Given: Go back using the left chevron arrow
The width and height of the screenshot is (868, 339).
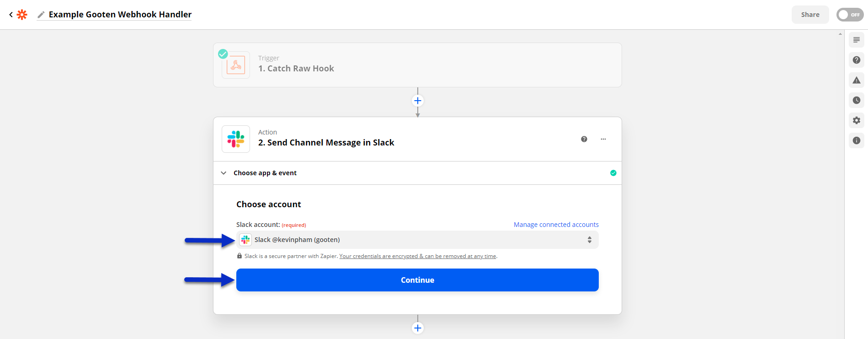Looking at the screenshot, I should (x=11, y=15).
